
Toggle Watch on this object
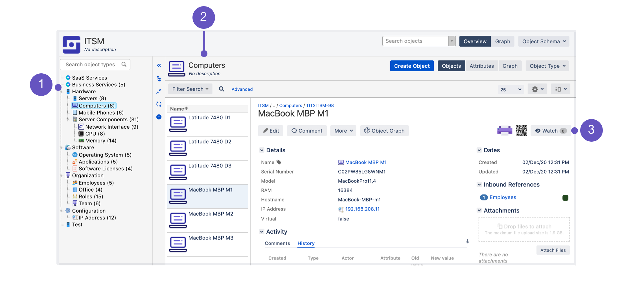click(551, 131)
